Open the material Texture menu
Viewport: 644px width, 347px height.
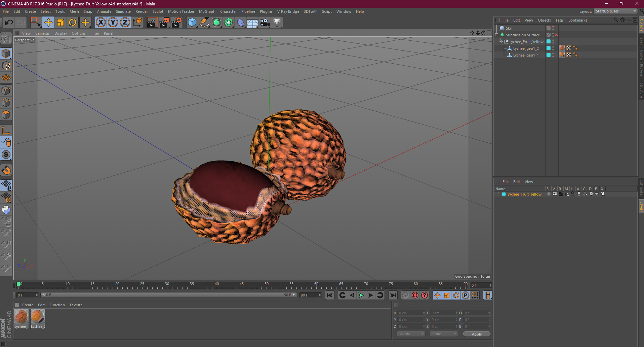click(x=76, y=305)
